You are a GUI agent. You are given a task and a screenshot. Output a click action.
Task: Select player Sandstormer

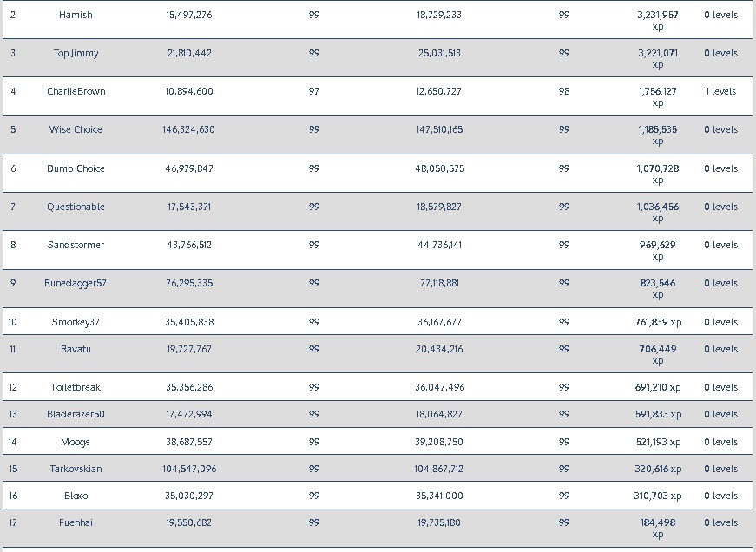(x=76, y=245)
